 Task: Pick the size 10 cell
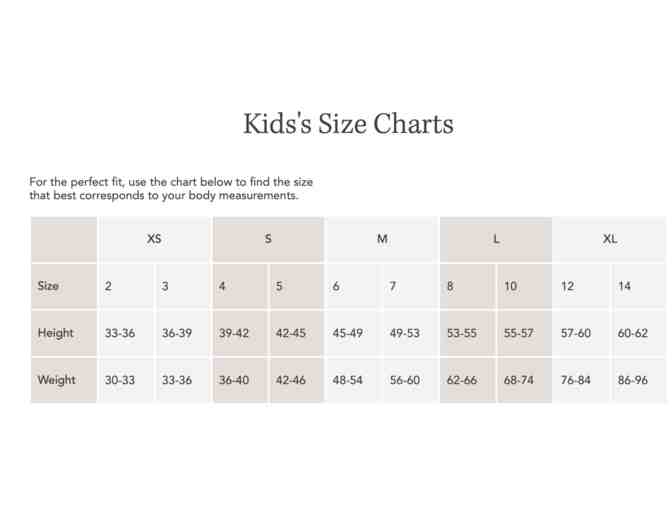511,286
